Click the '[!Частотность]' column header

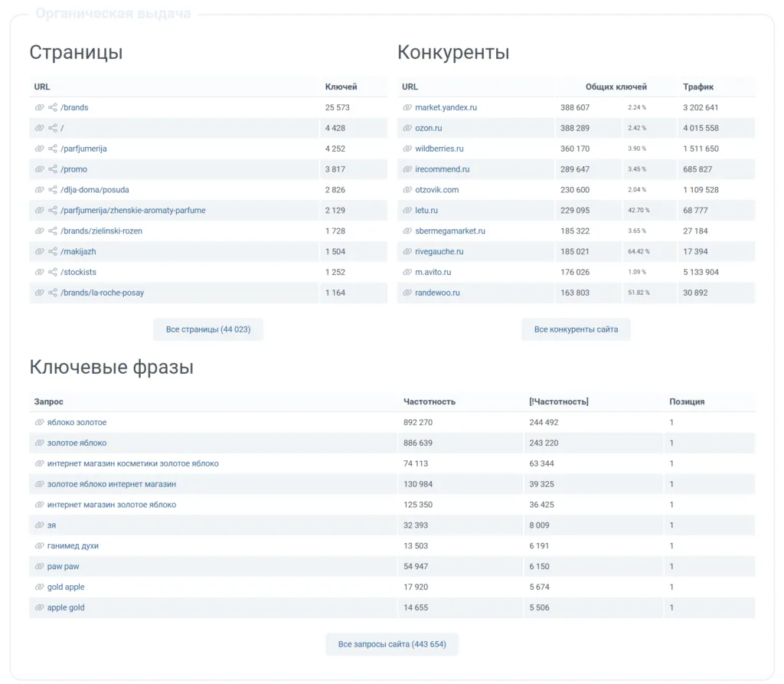pos(558,402)
